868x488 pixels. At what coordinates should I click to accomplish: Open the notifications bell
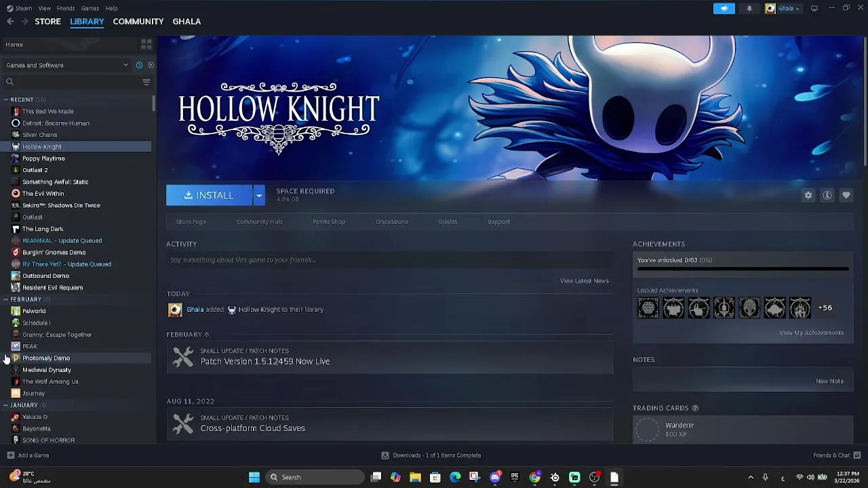click(x=749, y=9)
